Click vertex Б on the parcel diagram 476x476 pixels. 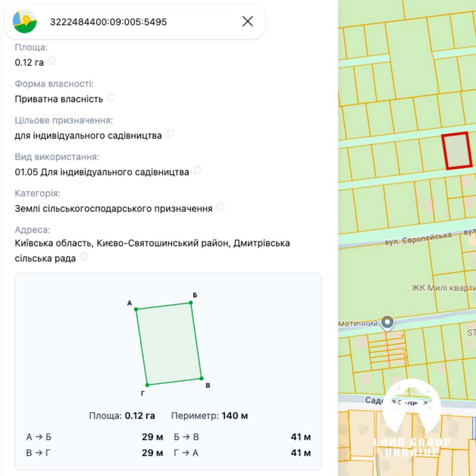coord(191,303)
